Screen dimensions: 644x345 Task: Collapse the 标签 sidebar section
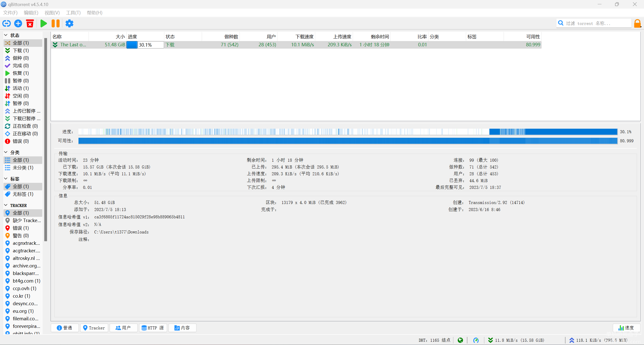(6, 179)
